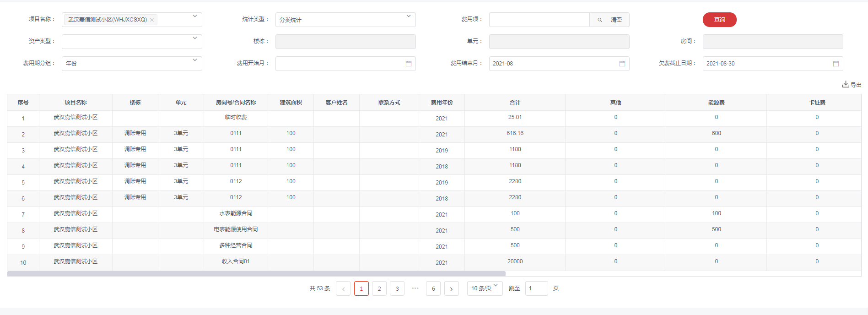Image resolution: width=868 pixels, height=315 pixels.
Task: Click the 合计 column header
Action: [515, 103]
